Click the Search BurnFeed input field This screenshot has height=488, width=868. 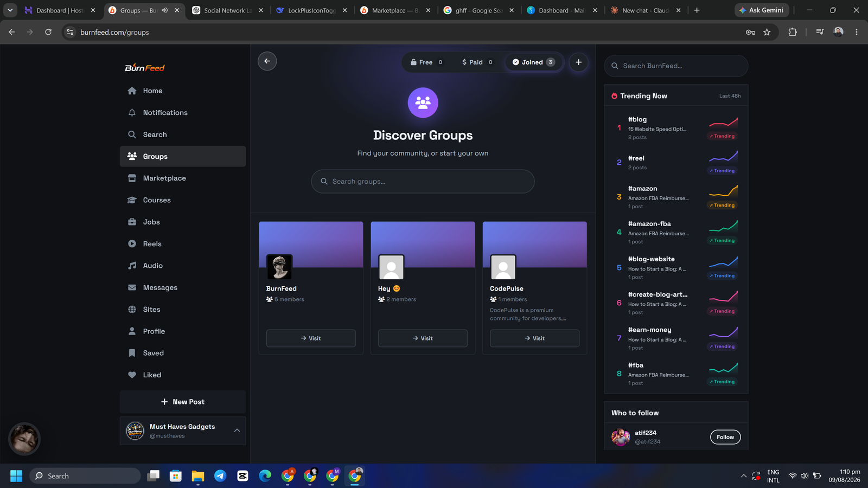(676, 66)
